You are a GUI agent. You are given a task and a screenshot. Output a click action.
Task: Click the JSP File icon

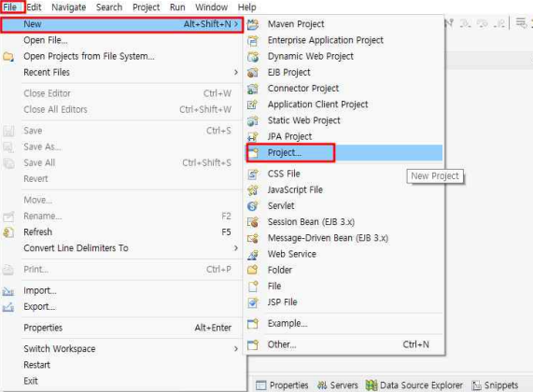point(253,302)
